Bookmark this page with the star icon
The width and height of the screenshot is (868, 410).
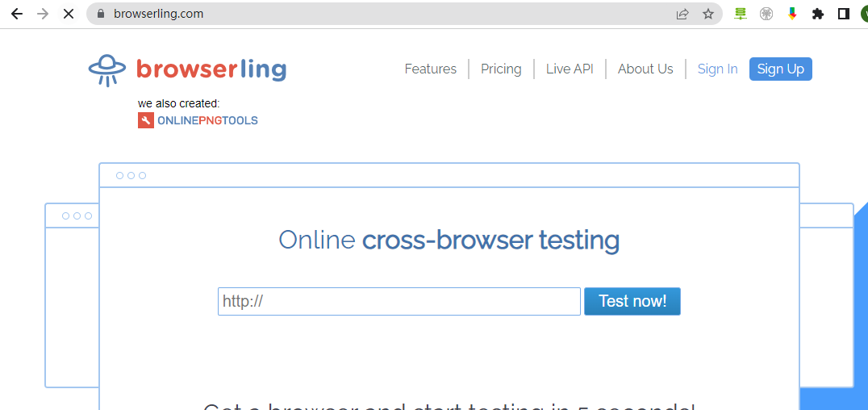[x=708, y=14]
